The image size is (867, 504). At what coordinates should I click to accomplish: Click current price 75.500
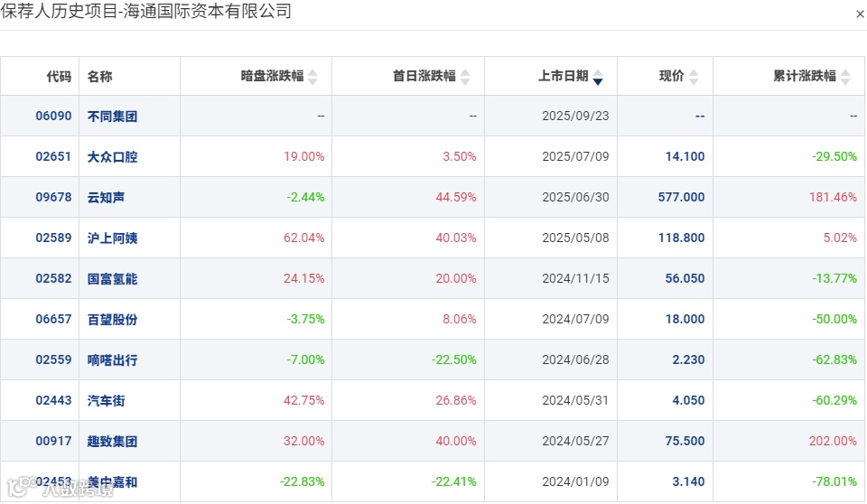(685, 441)
